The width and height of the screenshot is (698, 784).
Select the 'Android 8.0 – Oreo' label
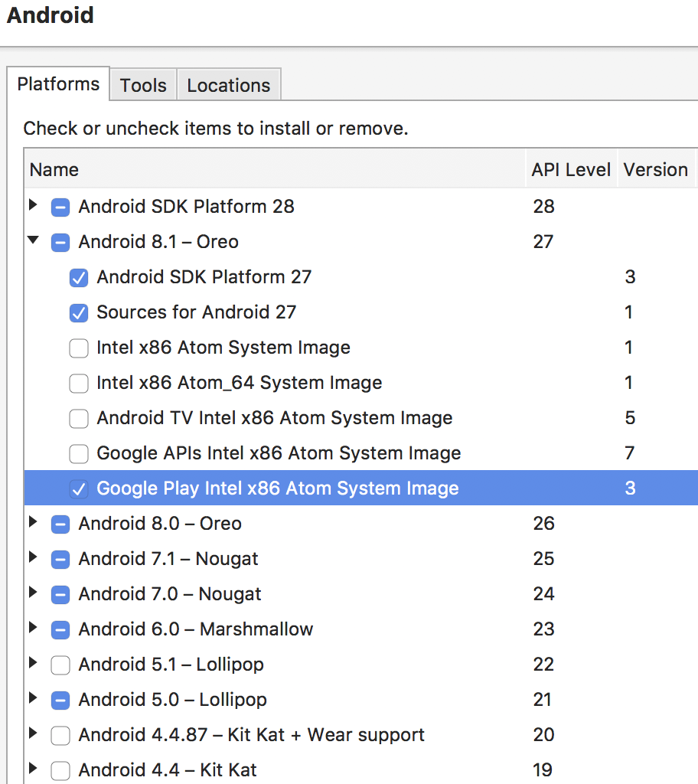pos(160,524)
